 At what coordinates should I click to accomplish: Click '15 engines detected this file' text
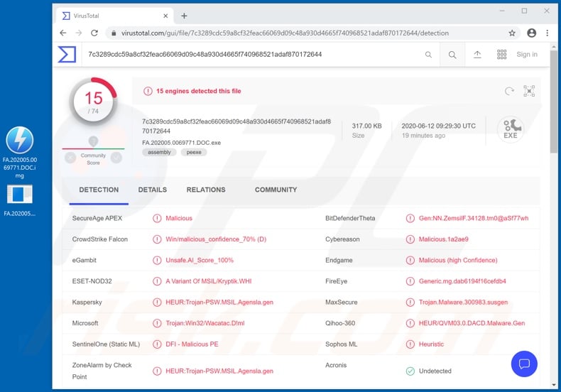click(199, 91)
